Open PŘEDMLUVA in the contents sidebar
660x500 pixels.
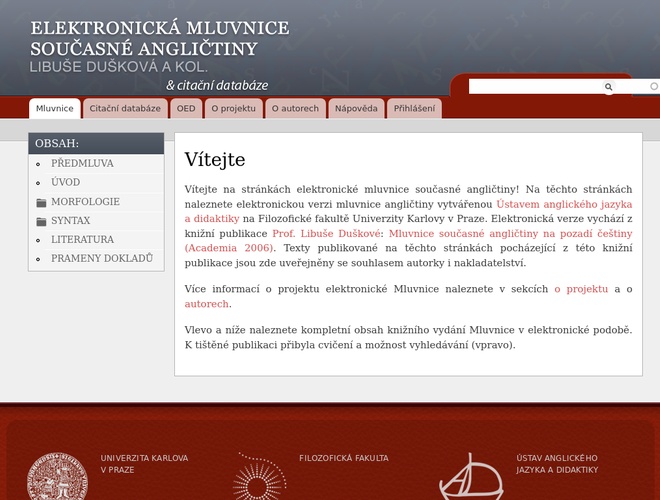click(82, 163)
